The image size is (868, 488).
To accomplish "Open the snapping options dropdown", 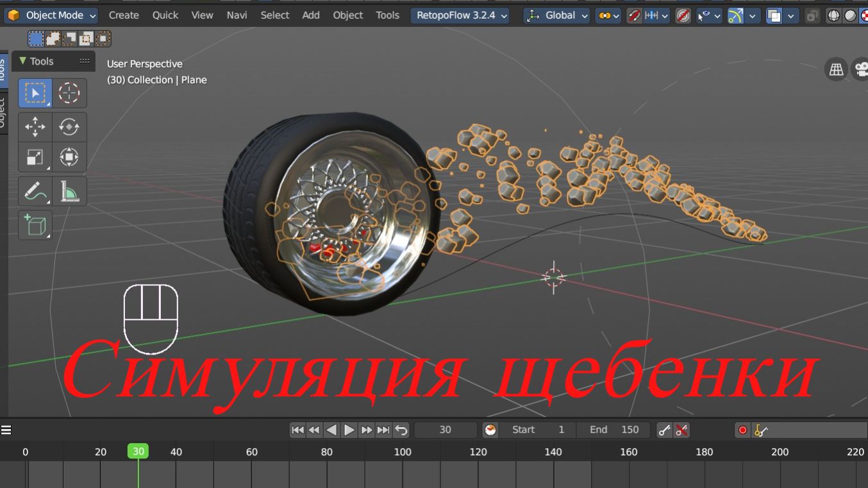I will pos(656,15).
